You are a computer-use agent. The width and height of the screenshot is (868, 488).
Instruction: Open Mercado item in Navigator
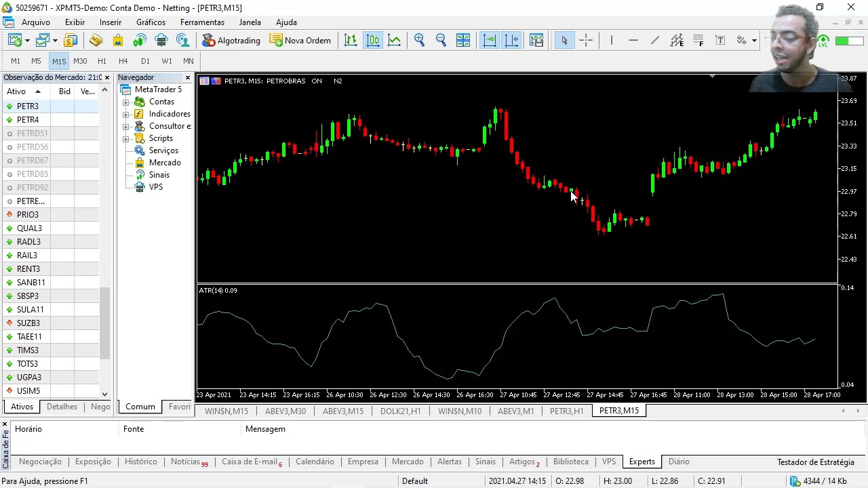point(165,163)
